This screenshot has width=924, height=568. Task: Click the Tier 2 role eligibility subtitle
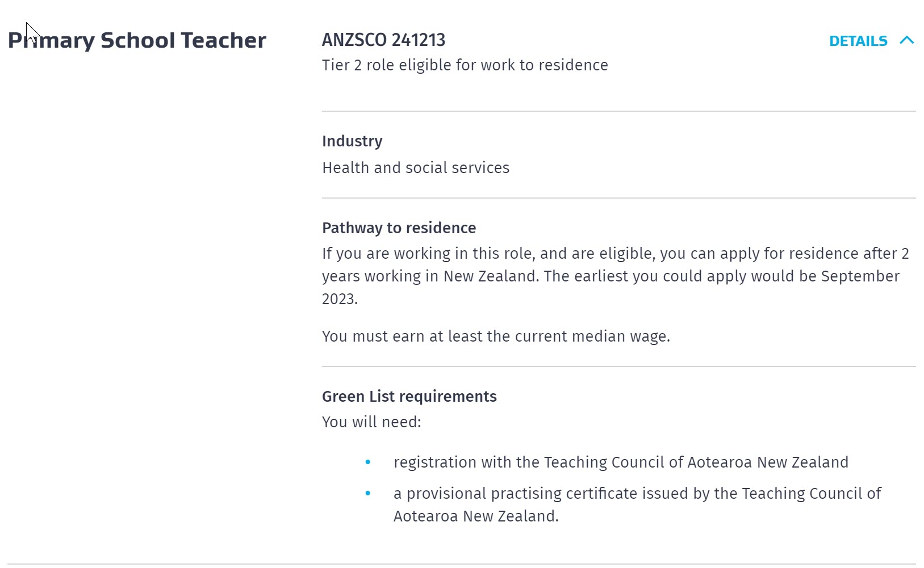tap(465, 65)
